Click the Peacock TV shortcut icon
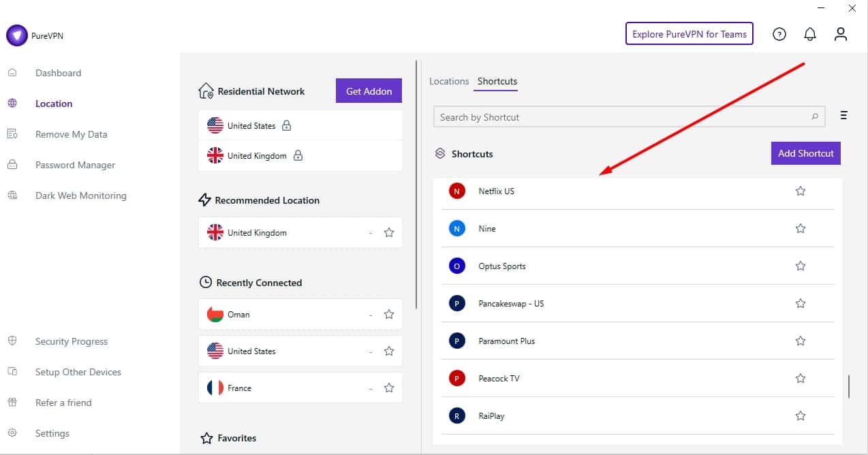This screenshot has width=868, height=455. pos(456,379)
